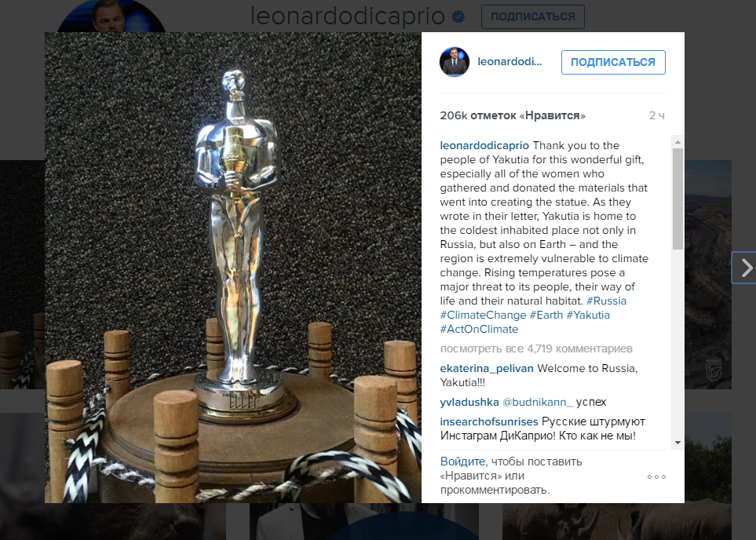This screenshot has height=540, width=756.
Task: Expand all 4,719 comments
Action: coord(536,348)
